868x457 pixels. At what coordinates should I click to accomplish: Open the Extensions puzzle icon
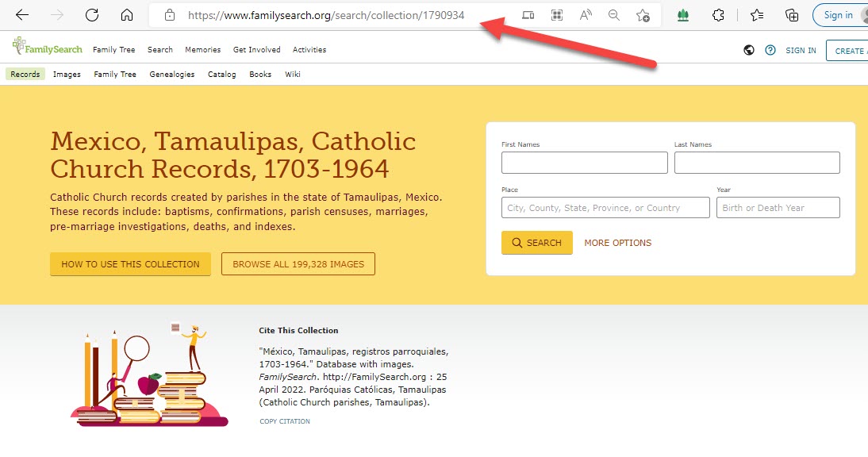(718, 15)
